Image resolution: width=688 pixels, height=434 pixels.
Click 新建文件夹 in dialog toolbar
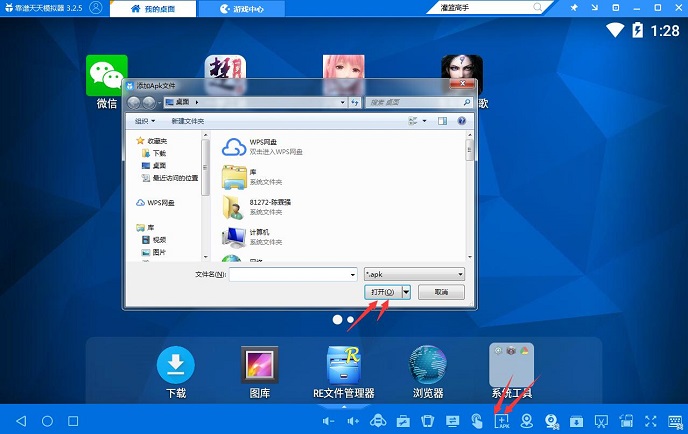click(x=187, y=121)
